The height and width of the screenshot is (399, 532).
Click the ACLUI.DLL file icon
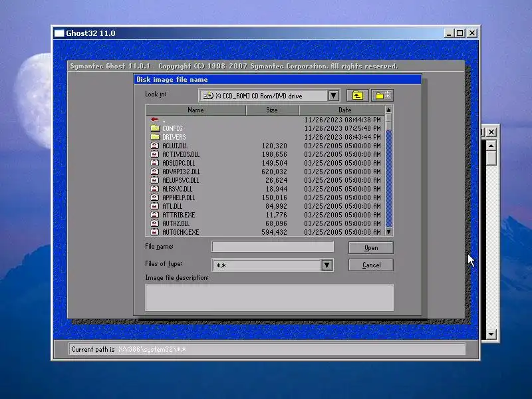[155, 146]
